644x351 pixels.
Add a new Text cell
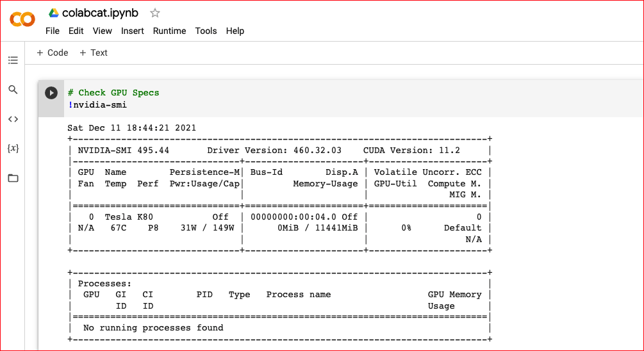pyautogui.click(x=93, y=53)
